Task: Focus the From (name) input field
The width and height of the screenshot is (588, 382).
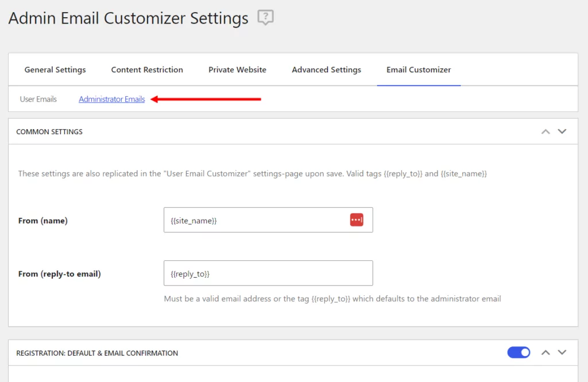Action: point(268,220)
